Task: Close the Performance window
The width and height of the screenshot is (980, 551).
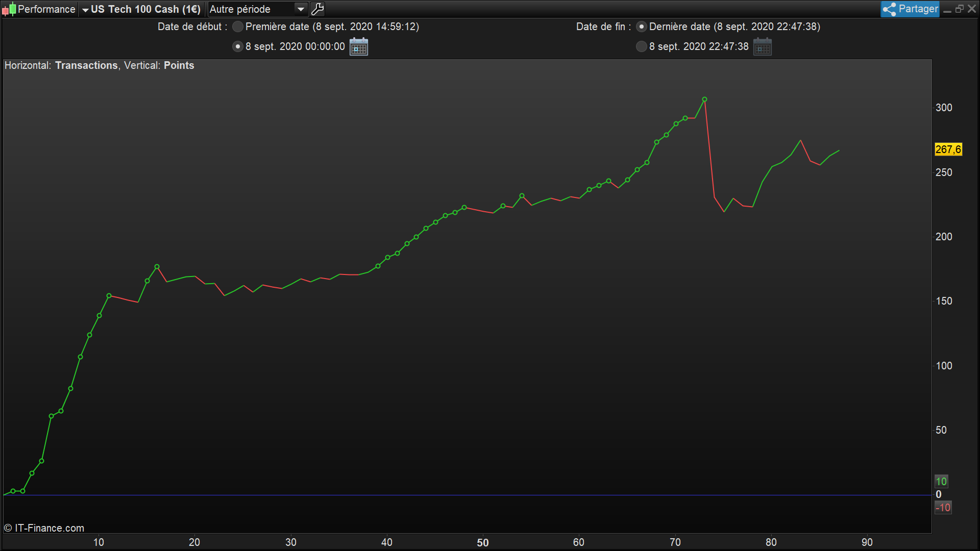Action: (x=972, y=9)
